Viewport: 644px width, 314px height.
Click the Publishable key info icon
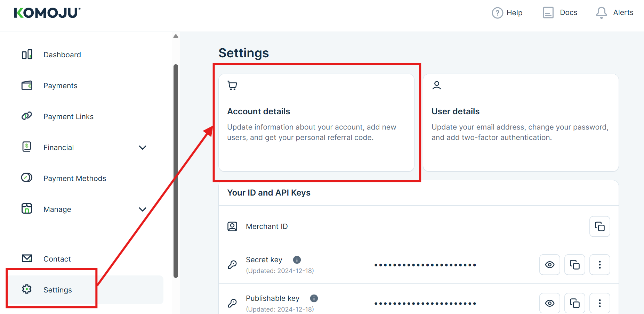click(314, 298)
